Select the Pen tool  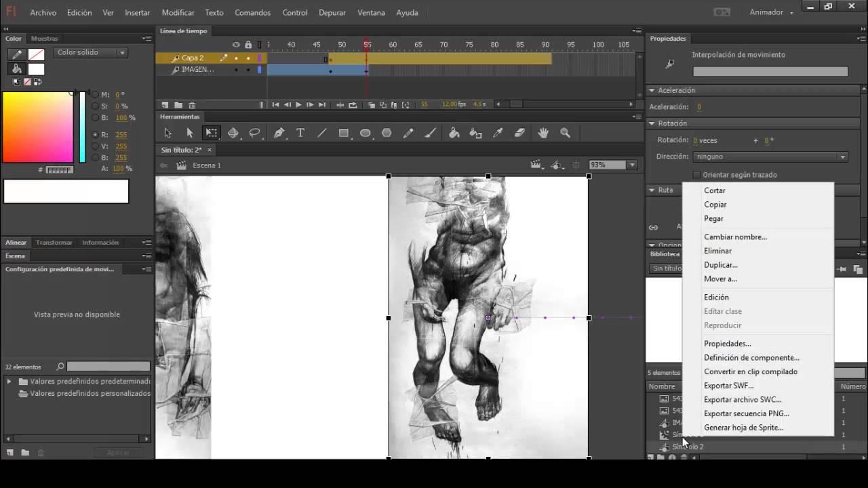pyautogui.click(x=279, y=134)
